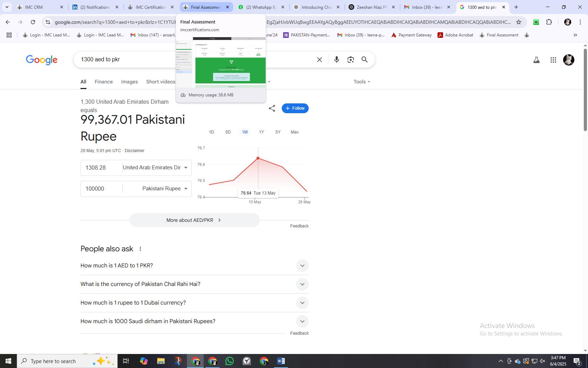Open the Tools dropdown
This screenshot has width=588, height=368.
coord(362,82)
